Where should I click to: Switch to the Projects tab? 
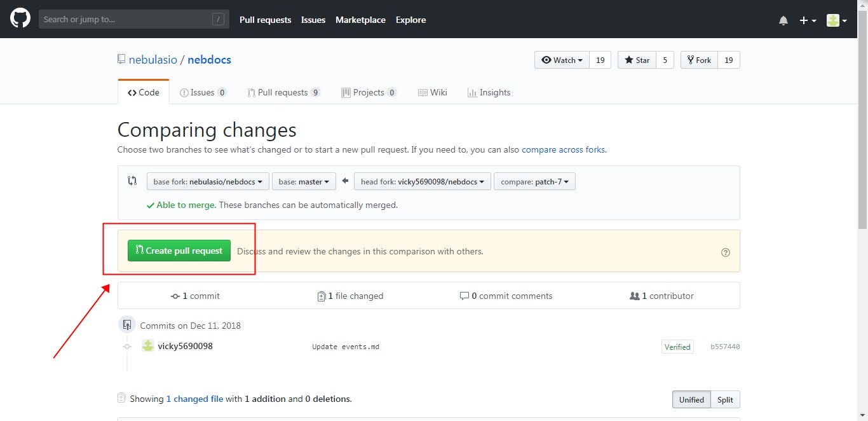pyautogui.click(x=369, y=92)
